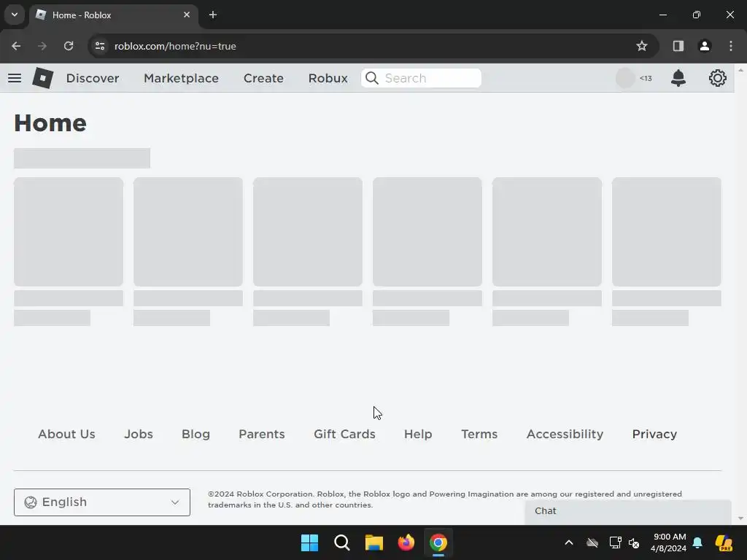Click the Roblox logo icon
Image resolution: width=747 pixels, height=560 pixels.
[43, 78]
